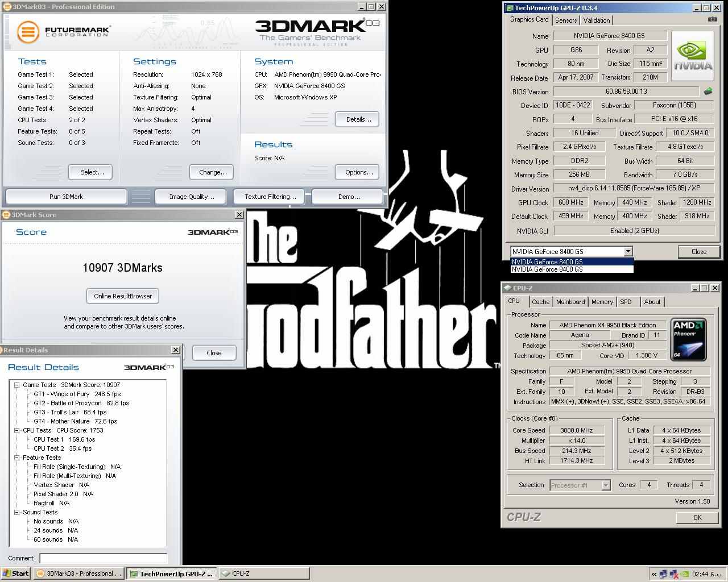This screenshot has width=728, height=582.
Task: Select GT4 - Mother Nature result
Action: [75, 421]
